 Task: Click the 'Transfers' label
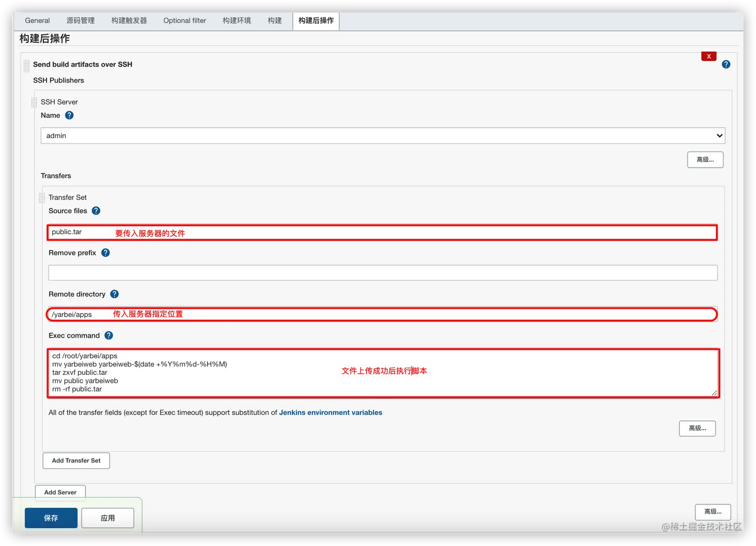coord(56,176)
